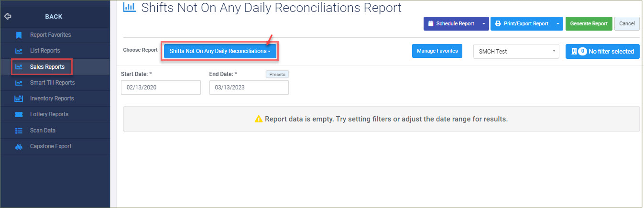Click the No filter selected button

coord(602,51)
